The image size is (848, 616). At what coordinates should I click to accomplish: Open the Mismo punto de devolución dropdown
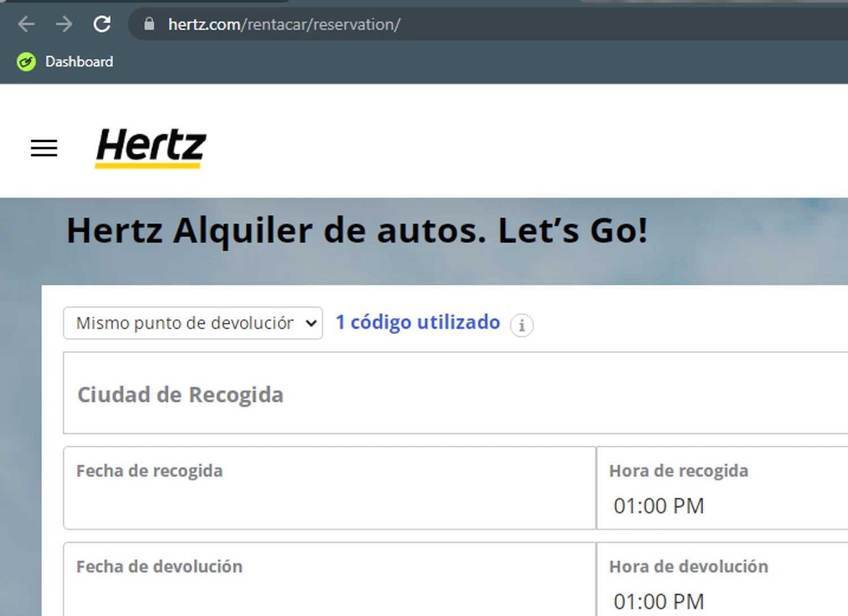193,323
